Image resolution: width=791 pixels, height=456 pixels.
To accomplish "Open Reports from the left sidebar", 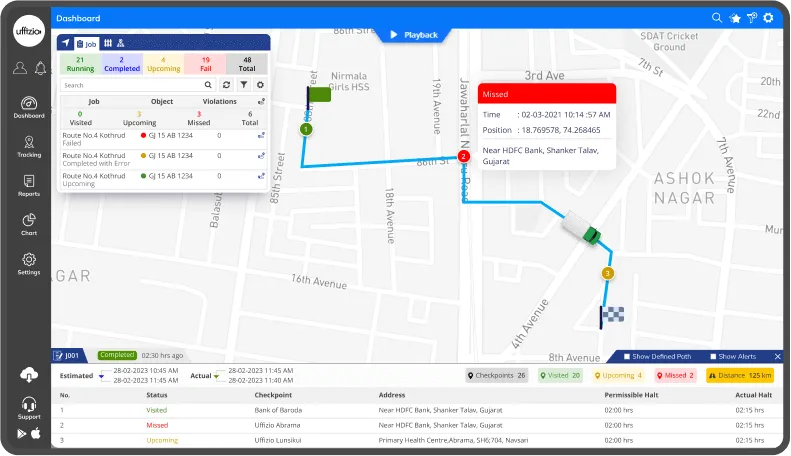I will point(29,185).
